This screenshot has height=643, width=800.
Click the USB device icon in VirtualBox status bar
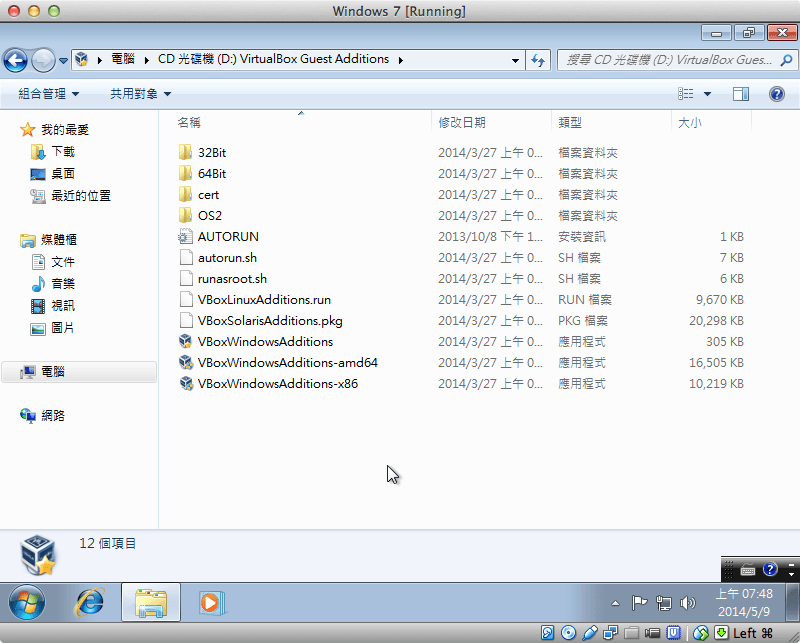point(590,632)
